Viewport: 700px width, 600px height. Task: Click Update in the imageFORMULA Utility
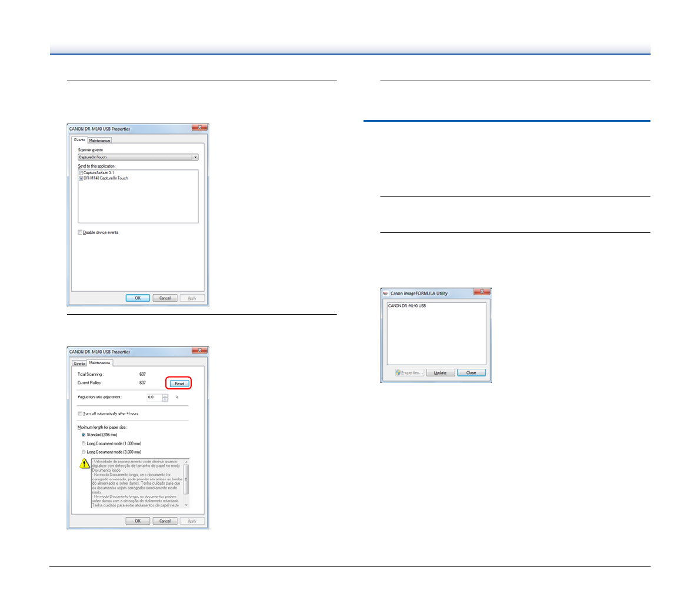pyautogui.click(x=440, y=372)
